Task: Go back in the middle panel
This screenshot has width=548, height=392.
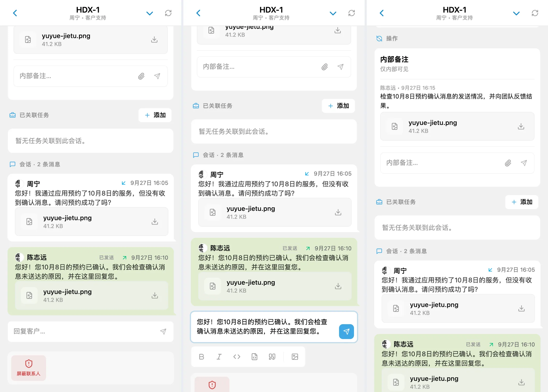Action: (198, 13)
